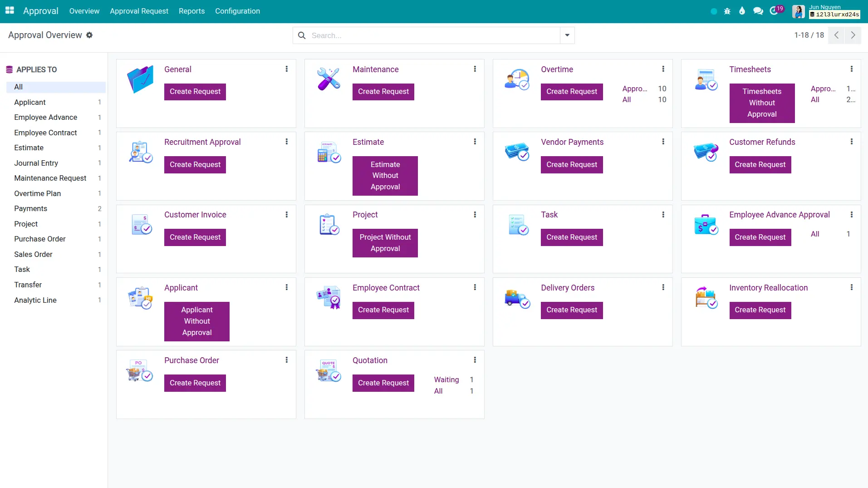Filter by Payments in Applies To sidebar
868x488 pixels.
pyautogui.click(x=30, y=208)
